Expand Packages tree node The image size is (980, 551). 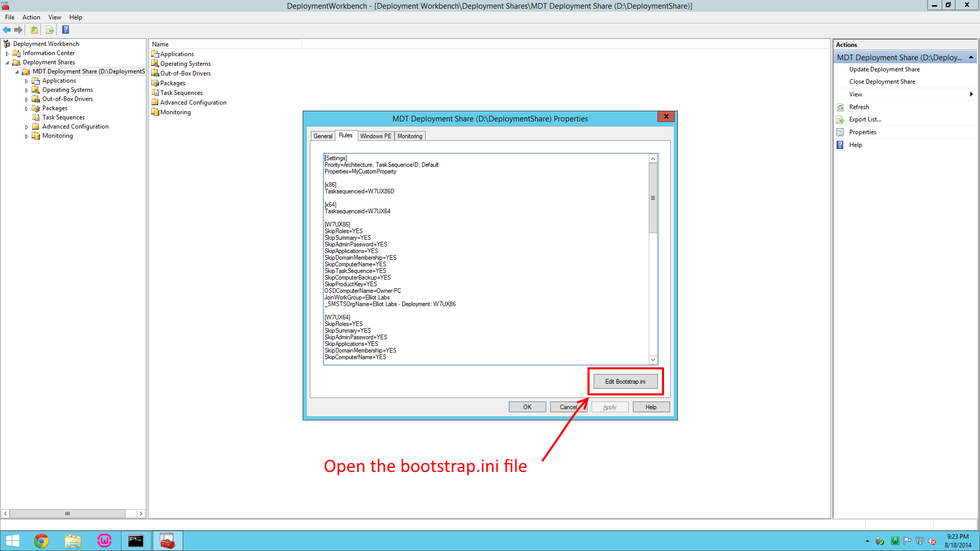click(27, 109)
